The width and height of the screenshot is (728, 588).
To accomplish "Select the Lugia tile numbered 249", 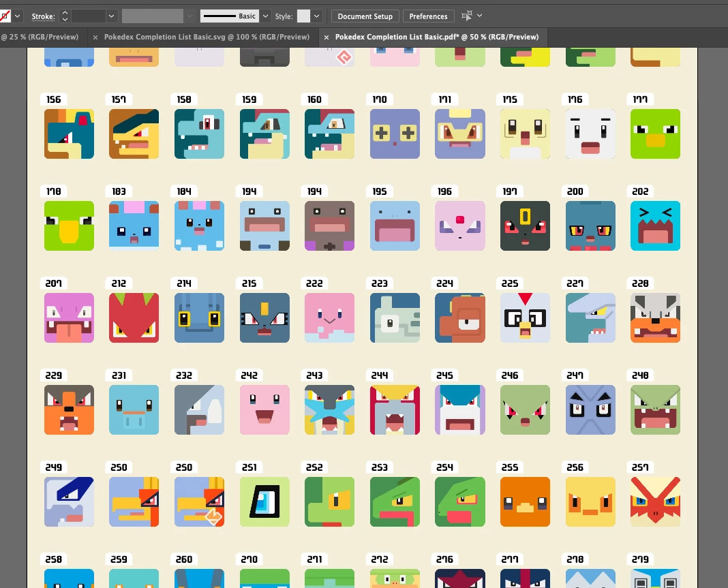I will [x=69, y=501].
